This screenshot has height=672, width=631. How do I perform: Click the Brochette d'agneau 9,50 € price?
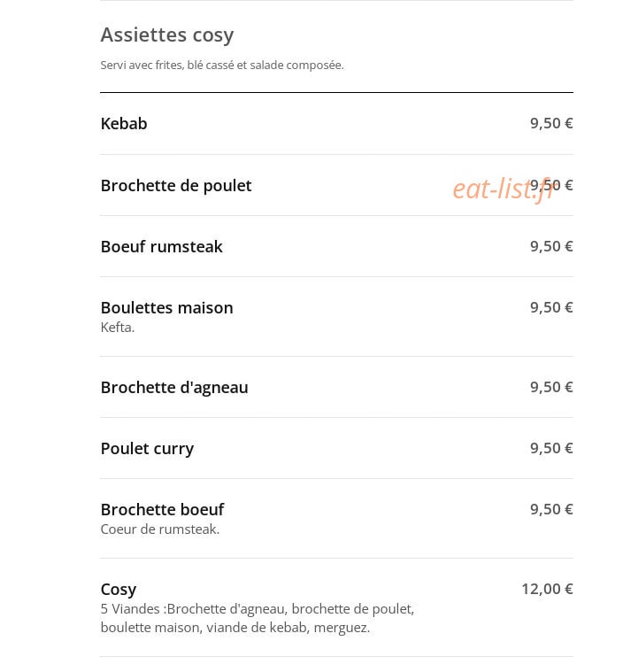(551, 387)
